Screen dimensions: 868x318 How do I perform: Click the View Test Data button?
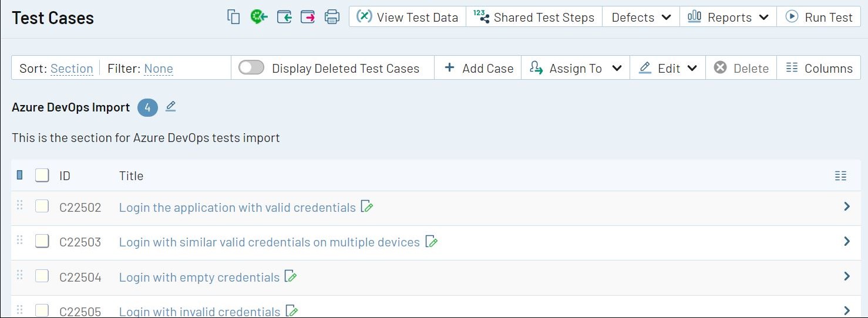407,17
